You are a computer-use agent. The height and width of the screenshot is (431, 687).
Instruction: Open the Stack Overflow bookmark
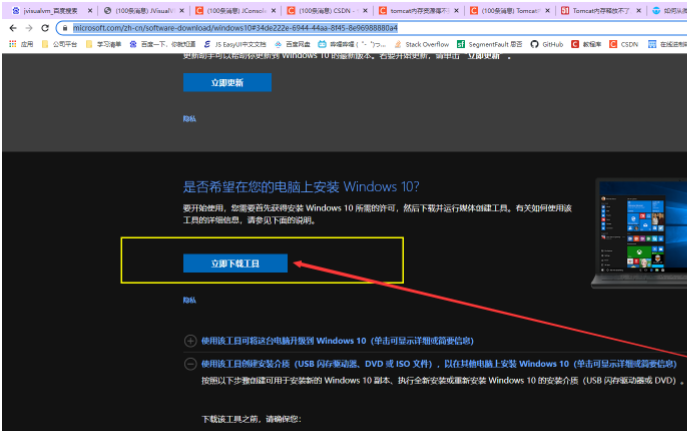(x=421, y=44)
